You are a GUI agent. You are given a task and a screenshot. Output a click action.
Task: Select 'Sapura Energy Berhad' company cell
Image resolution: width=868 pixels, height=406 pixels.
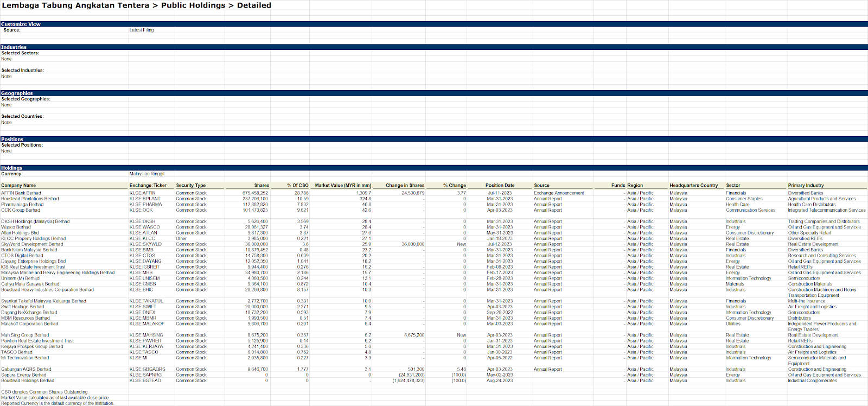(x=24, y=375)
